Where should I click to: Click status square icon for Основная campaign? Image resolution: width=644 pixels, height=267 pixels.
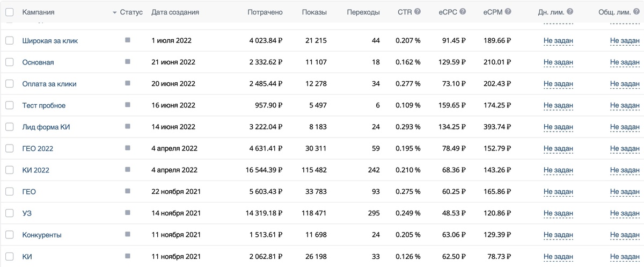coord(128,62)
